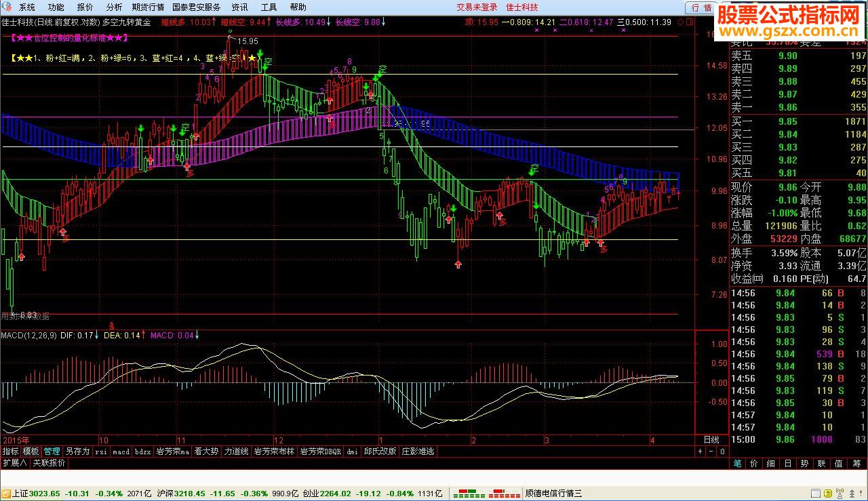The height and width of the screenshot is (501, 868).
Task: Click the status bar icon before 上证
Action: 7,494
